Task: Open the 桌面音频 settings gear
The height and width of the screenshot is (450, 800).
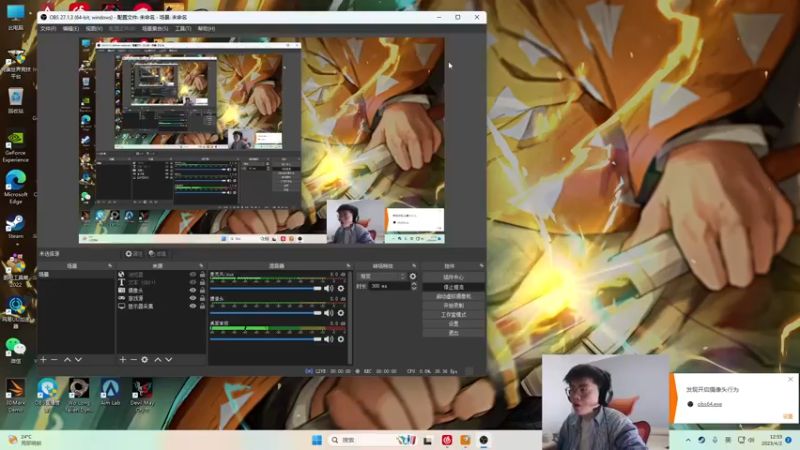Action: (341, 339)
